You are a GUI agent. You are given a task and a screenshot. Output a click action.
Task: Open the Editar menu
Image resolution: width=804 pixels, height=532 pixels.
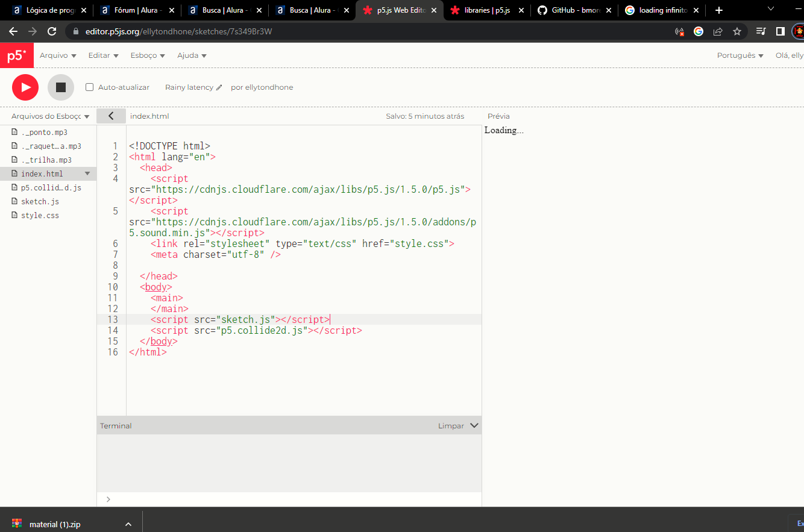[x=103, y=55]
